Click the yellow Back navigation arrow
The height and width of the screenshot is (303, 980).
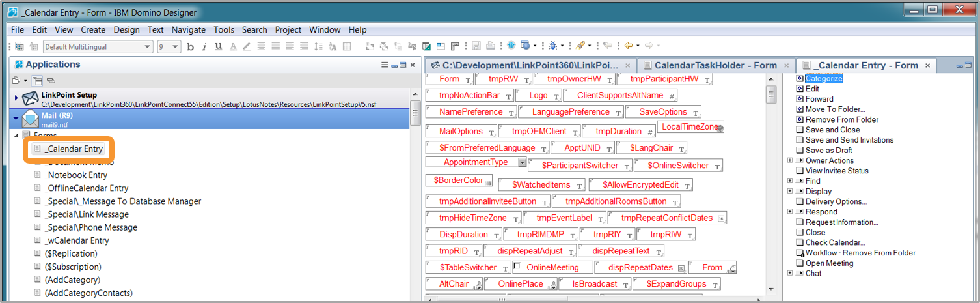629,46
